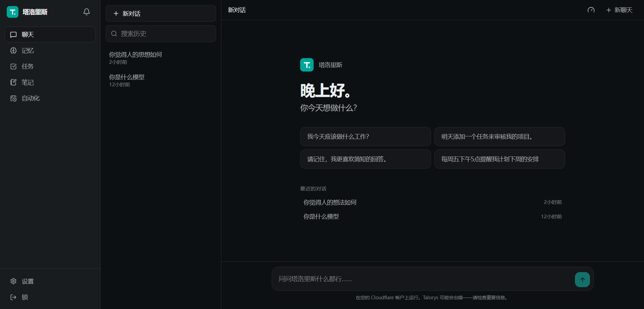Screen dimensions: 644x309
Task: Click the Cloudflare disclaimer footer text
Action: (432, 298)
